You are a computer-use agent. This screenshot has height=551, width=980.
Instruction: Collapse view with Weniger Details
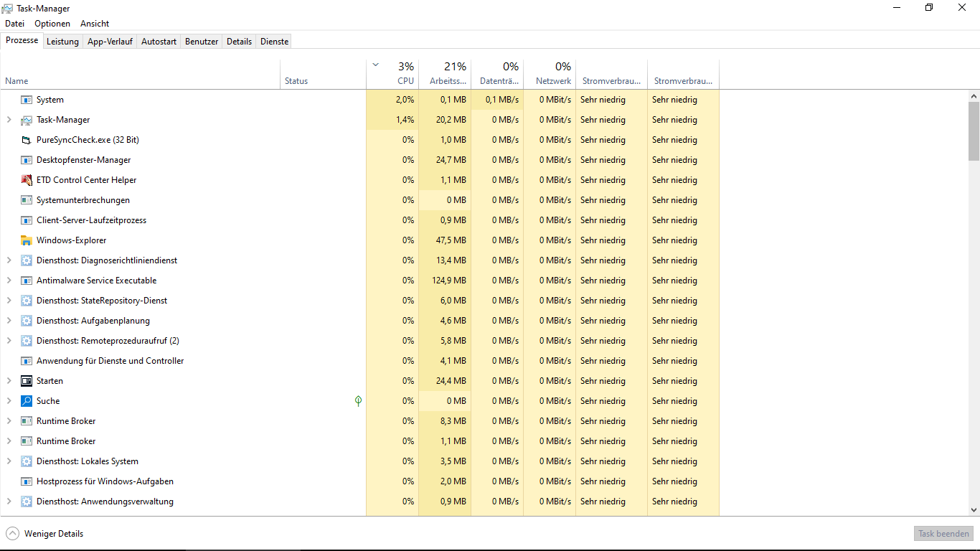click(44, 534)
